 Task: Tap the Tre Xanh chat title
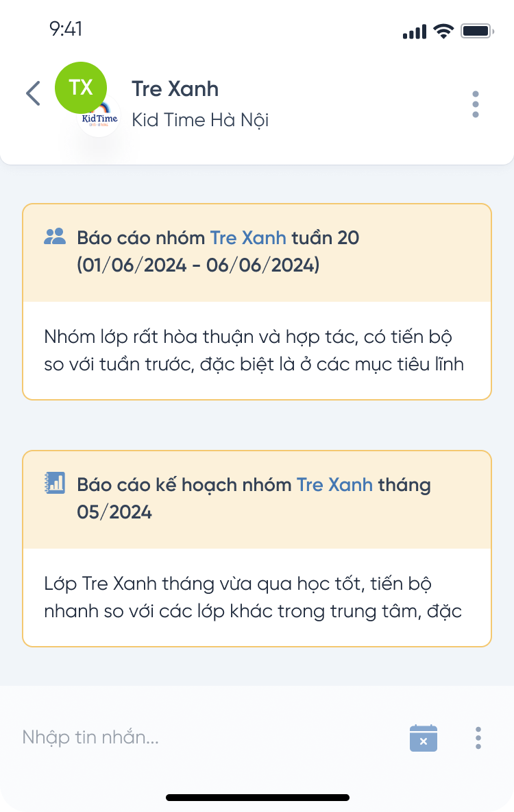coord(175,88)
